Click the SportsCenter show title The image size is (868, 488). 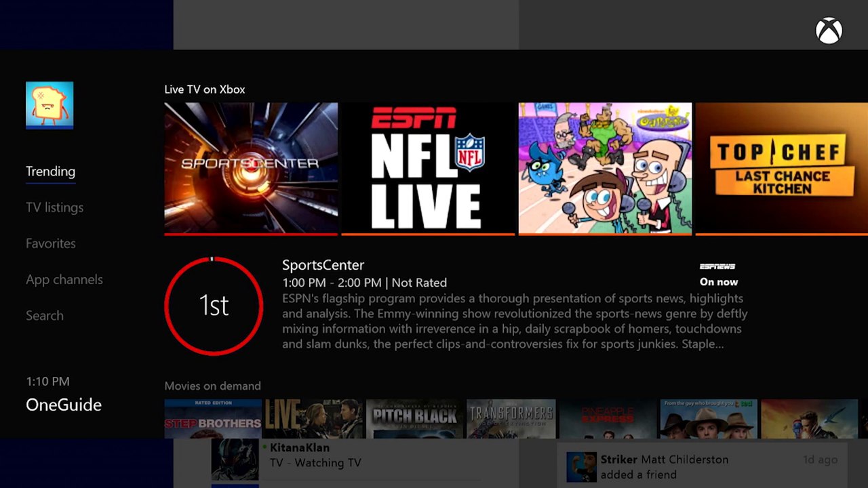click(323, 265)
